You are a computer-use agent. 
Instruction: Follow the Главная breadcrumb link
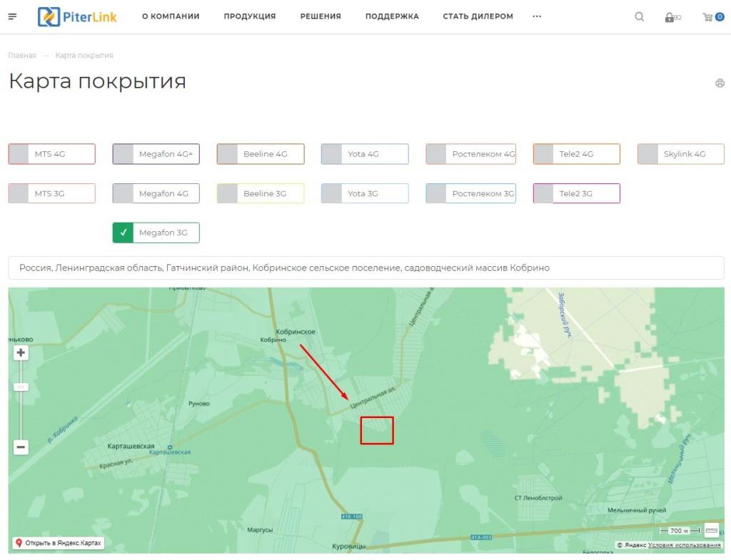click(22, 56)
